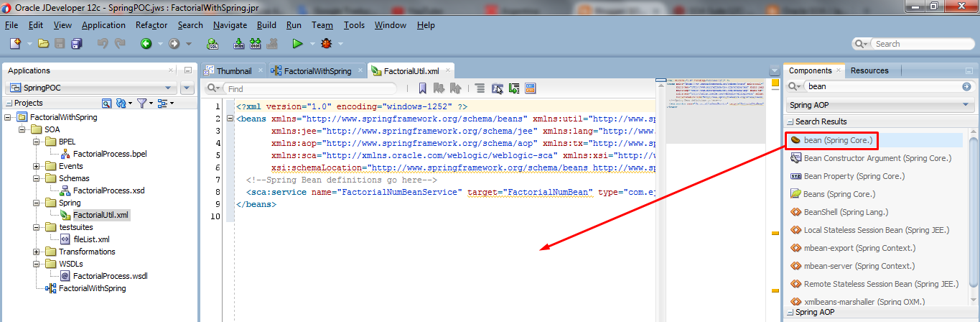
Task: Run the project with green play icon
Action: point(297,44)
